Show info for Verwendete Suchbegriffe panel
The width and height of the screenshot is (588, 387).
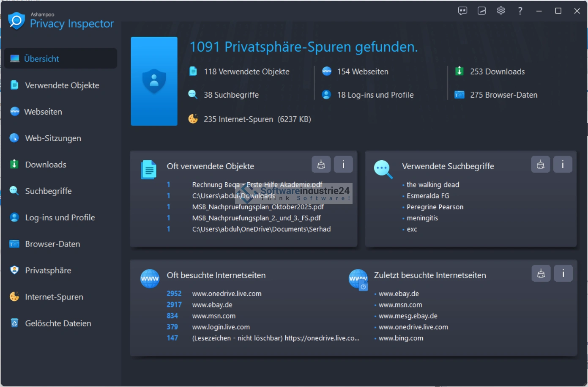[x=563, y=165]
